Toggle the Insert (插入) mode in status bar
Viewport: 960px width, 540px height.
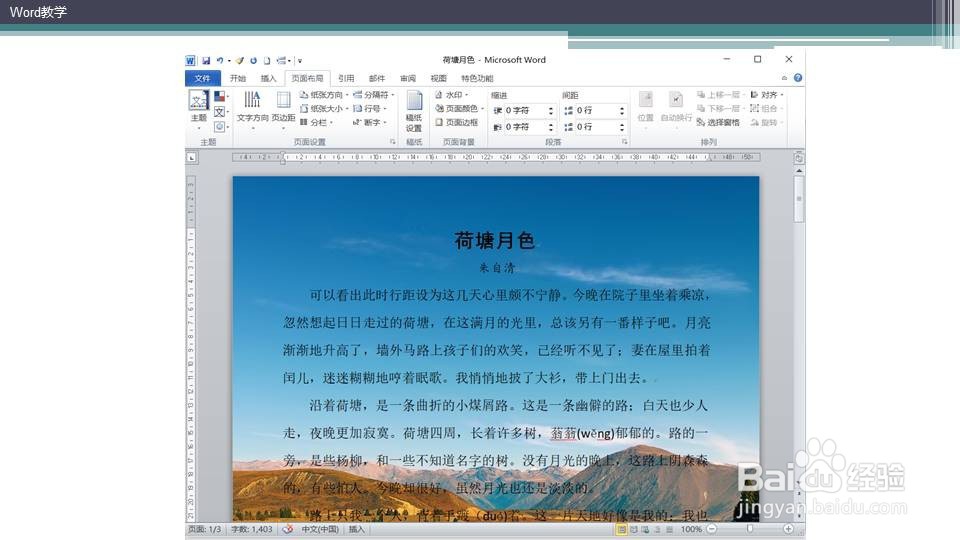pos(356,529)
